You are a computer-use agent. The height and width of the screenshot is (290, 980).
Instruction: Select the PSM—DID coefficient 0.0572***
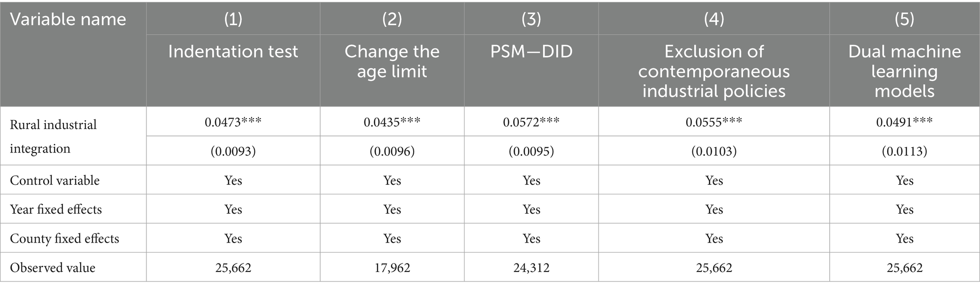click(x=531, y=122)
